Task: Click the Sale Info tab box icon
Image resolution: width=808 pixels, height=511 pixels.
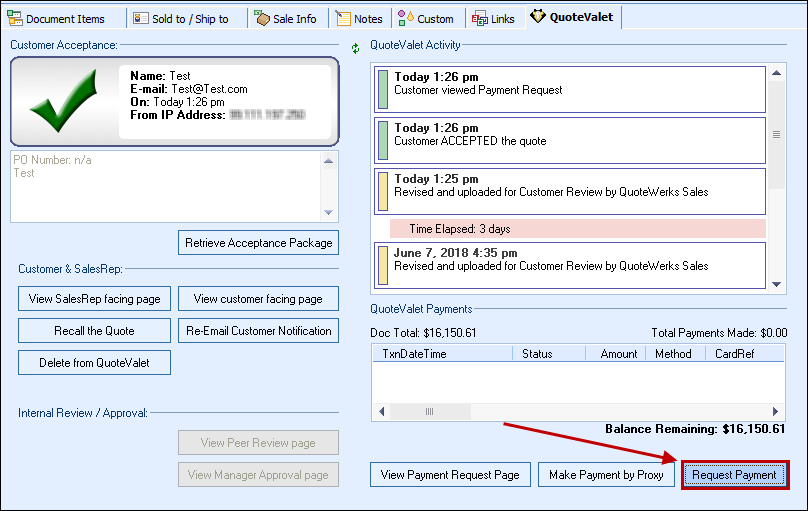Action: (261, 19)
